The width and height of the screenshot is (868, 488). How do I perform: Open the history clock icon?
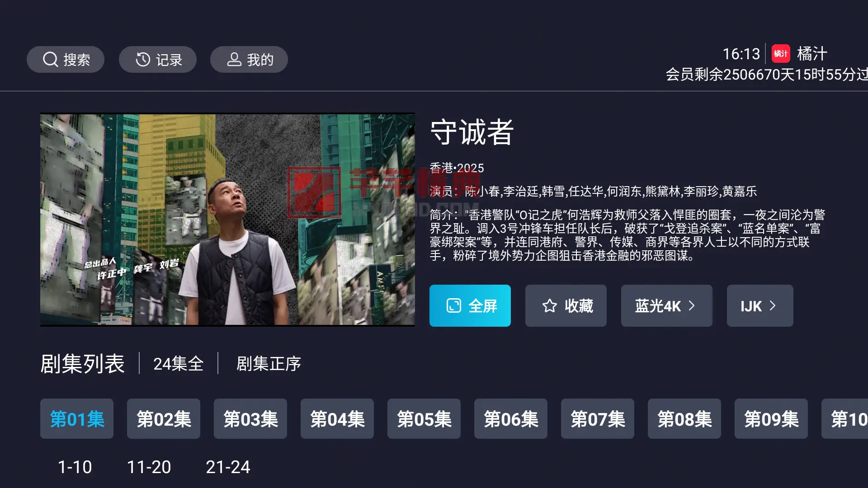(x=143, y=59)
